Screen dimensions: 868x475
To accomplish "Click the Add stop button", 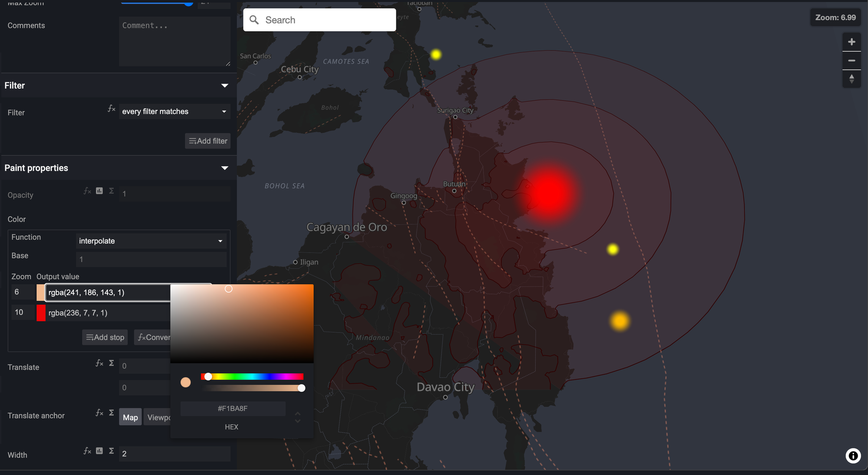I will 105,337.
